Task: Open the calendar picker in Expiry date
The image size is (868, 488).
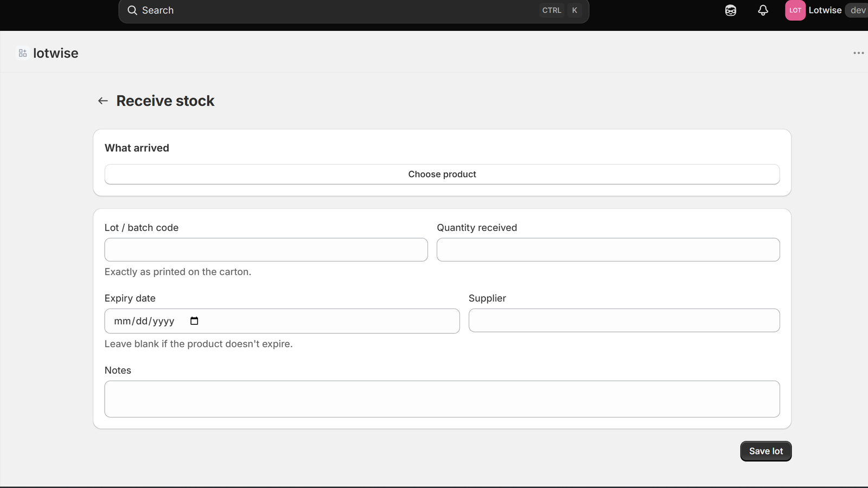Action: 194,321
